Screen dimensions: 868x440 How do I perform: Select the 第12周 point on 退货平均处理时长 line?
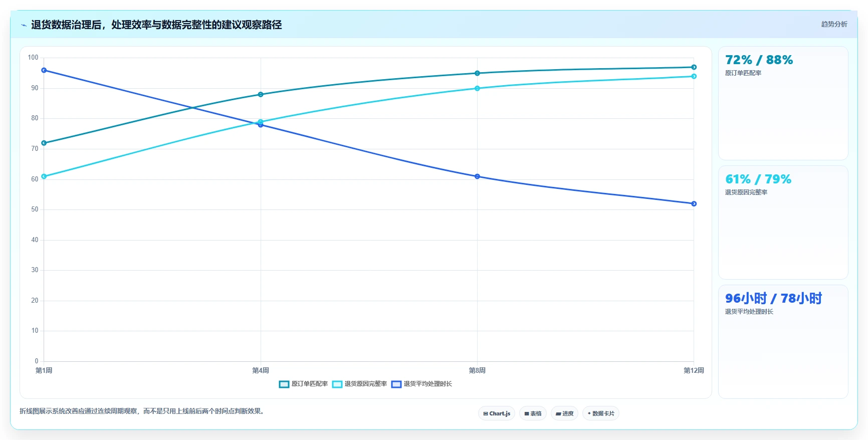tap(694, 203)
